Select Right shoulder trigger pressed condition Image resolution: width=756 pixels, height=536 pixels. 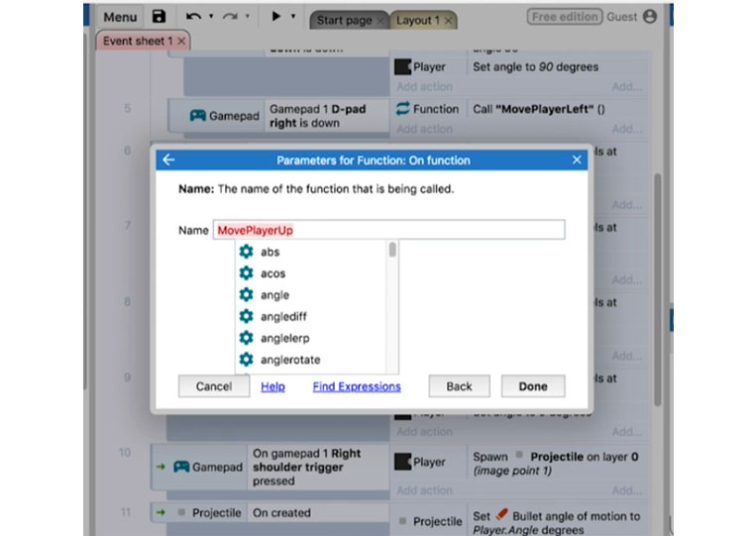click(x=306, y=467)
